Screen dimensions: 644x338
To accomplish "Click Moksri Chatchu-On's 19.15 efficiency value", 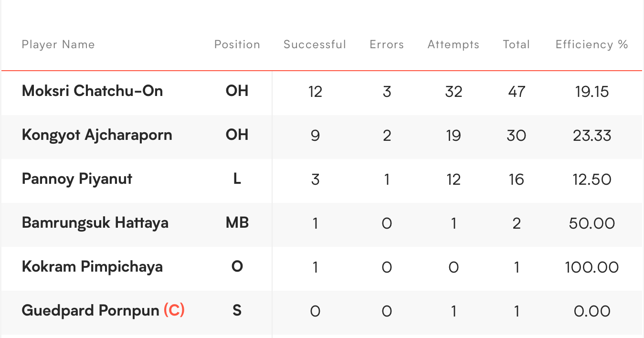I will pyautogui.click(x=591, y=91).
